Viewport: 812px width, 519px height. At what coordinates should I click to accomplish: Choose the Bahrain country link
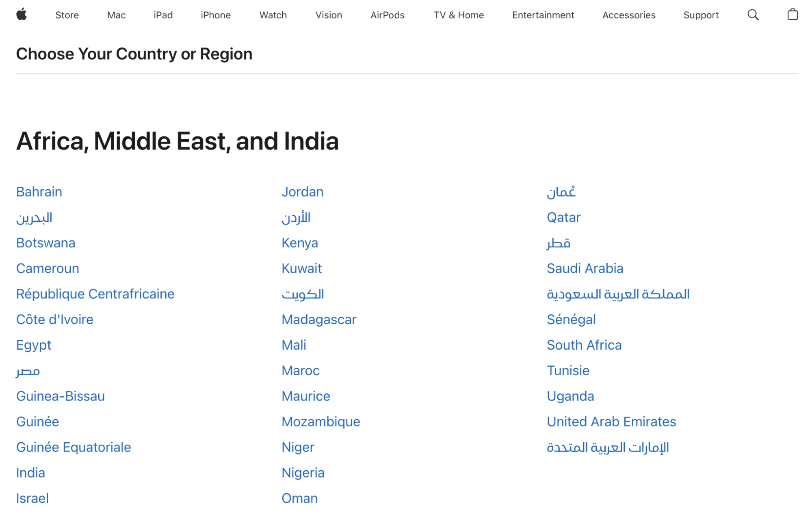39,192
